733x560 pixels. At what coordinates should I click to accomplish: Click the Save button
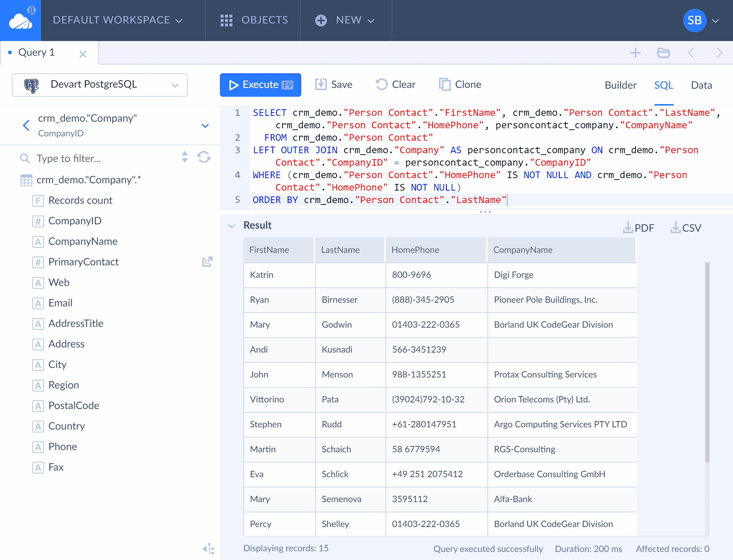click(334, 85)
